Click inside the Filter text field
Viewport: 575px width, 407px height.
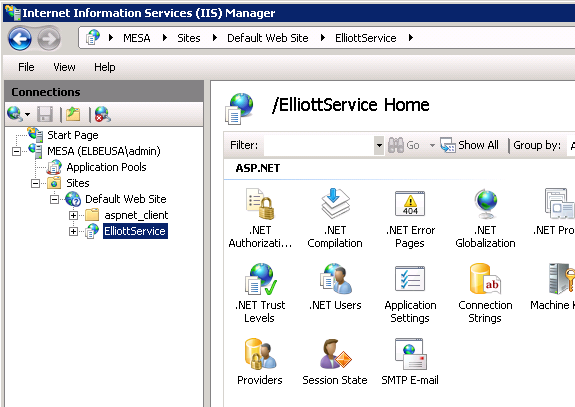point(319,145)
